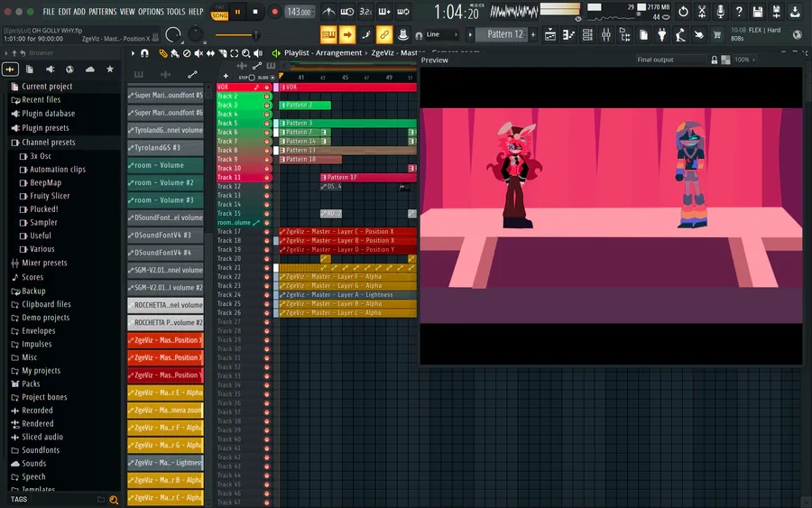Open the Playlist view icon
This screenshot has height=508, width=812.
tap(550, 34)
